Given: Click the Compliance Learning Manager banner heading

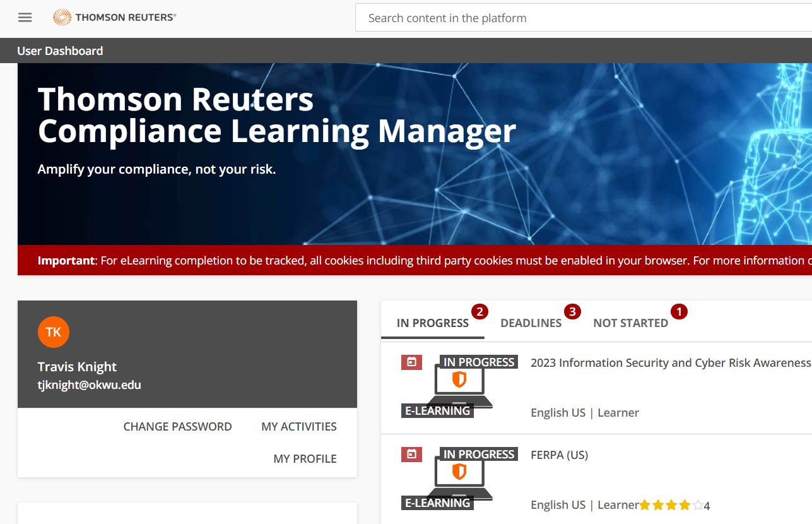Looking at the screenshot, I should click(x=277, y=115).
